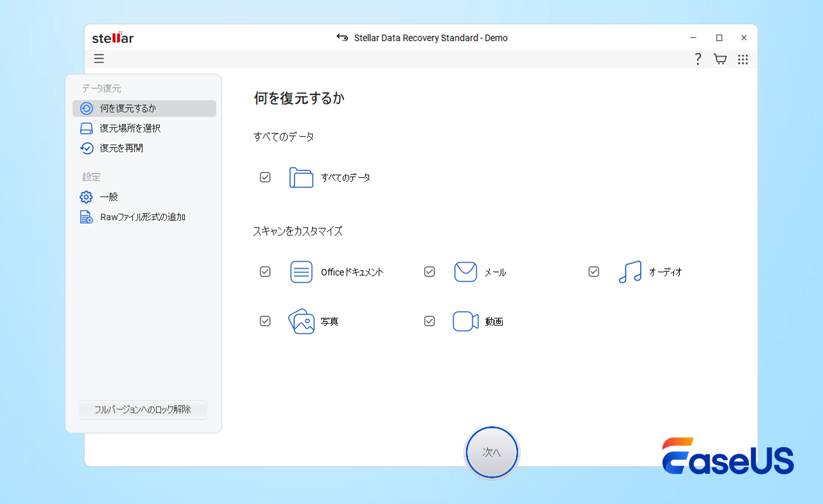Click the apps grid icon top-right

(x=742, y=58)
